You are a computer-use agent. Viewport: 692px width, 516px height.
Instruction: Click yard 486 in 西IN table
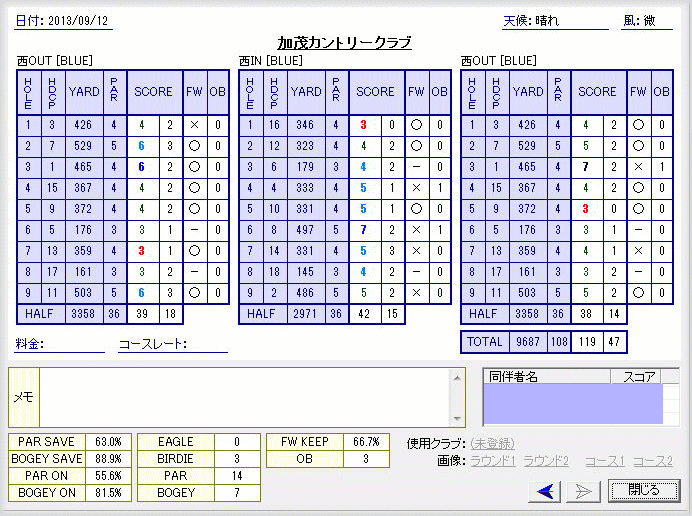click(x=305, y=293)
